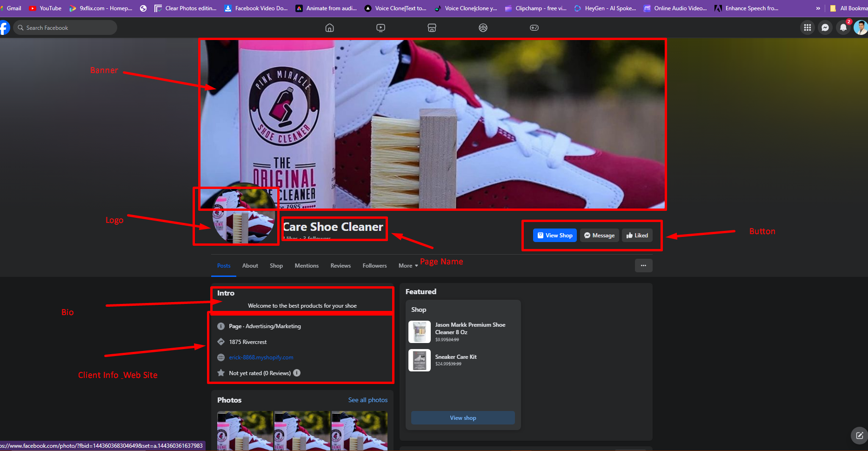Screen dimensions: 868x451
Task: Expand the hidden bookmarks chevron
Action: (818, 8)
